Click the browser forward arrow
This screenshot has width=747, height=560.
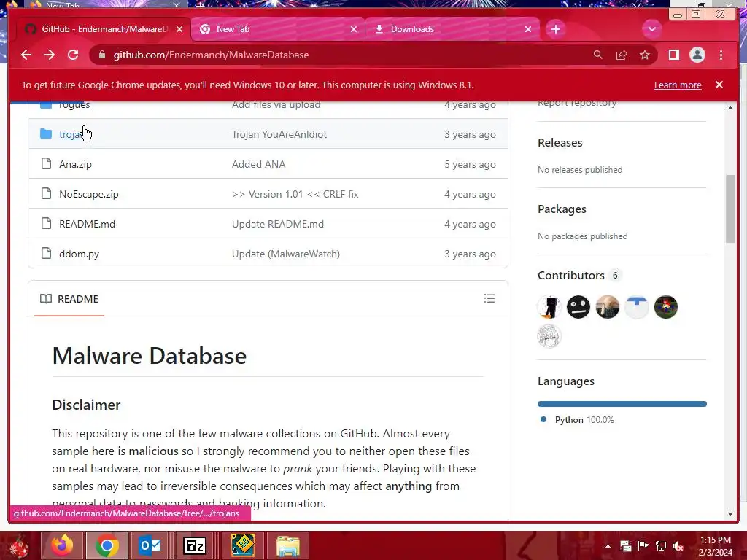tap(50, 55)
